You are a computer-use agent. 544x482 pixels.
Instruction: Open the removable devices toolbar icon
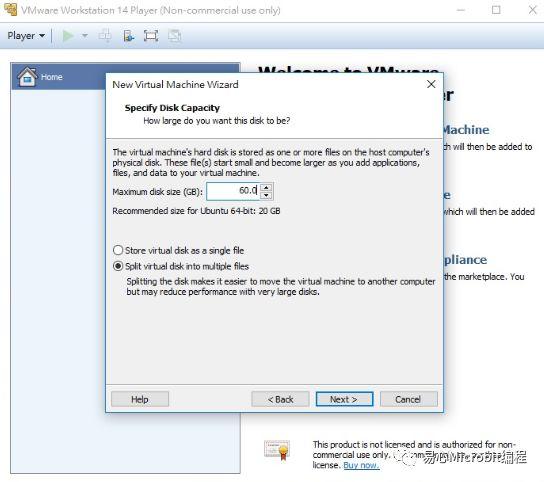[129, 36]
